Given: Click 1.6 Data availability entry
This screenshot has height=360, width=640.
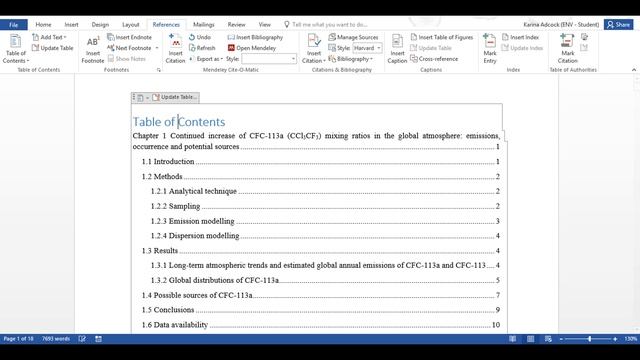Looking at the screenshot, I should click(320, 325).
